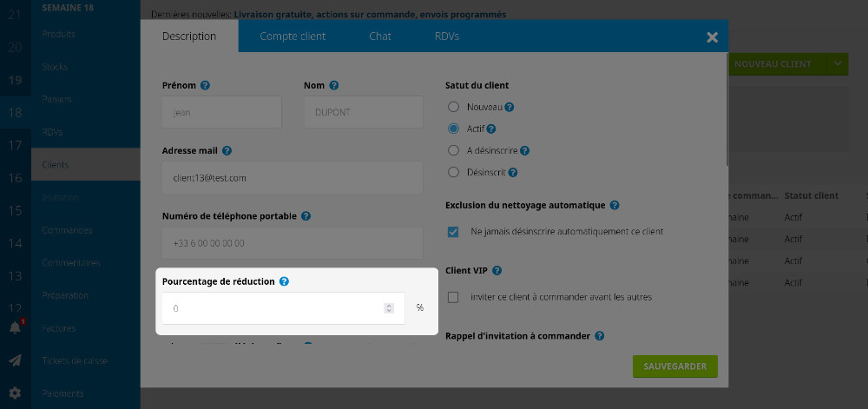The image size is (868, 409).
Task: Click the Sauvegarder button
Action: (675, 366)
